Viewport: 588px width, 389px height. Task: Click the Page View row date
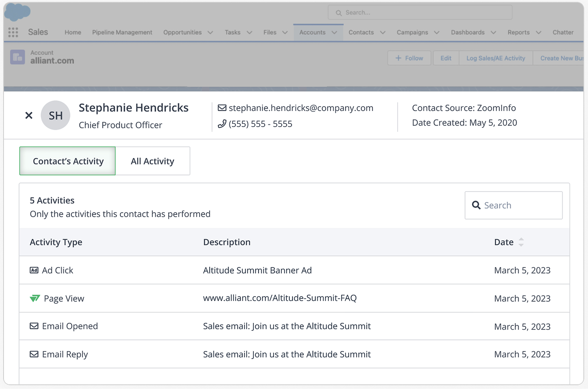pyautogui.click(x=522, y=298)
